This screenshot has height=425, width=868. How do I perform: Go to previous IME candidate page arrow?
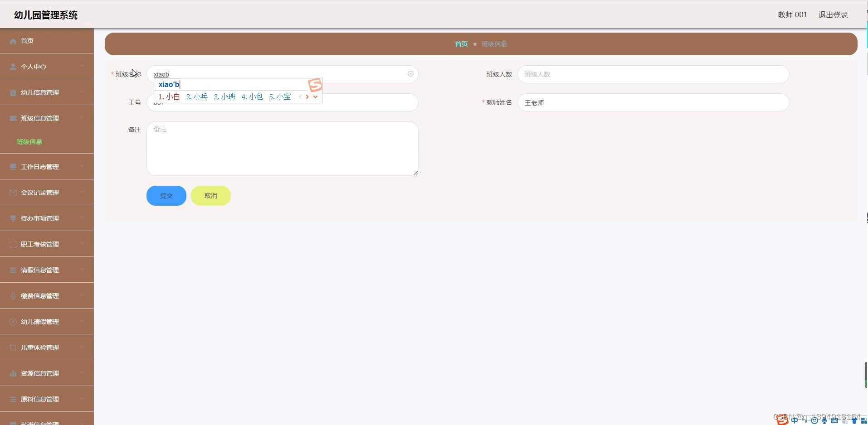point(300,97)
